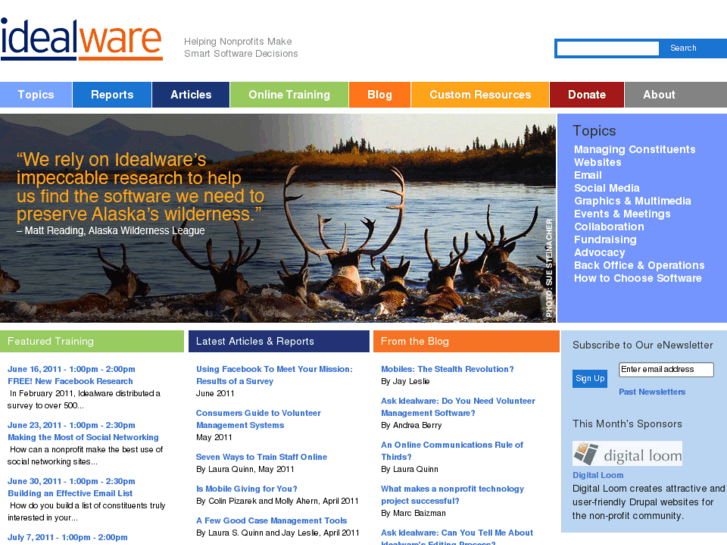
Task: Open the Custom Resources tab
Action: click(x=480, y=95)
